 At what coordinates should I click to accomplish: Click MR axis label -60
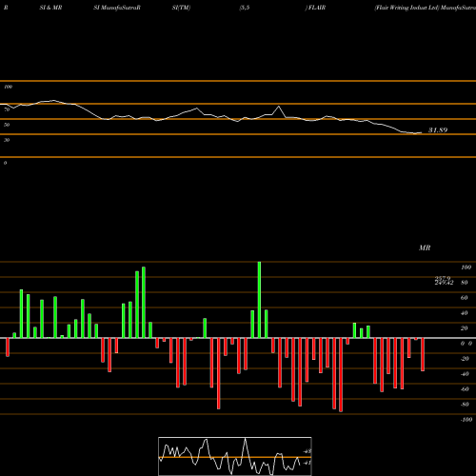coord(465,389)
